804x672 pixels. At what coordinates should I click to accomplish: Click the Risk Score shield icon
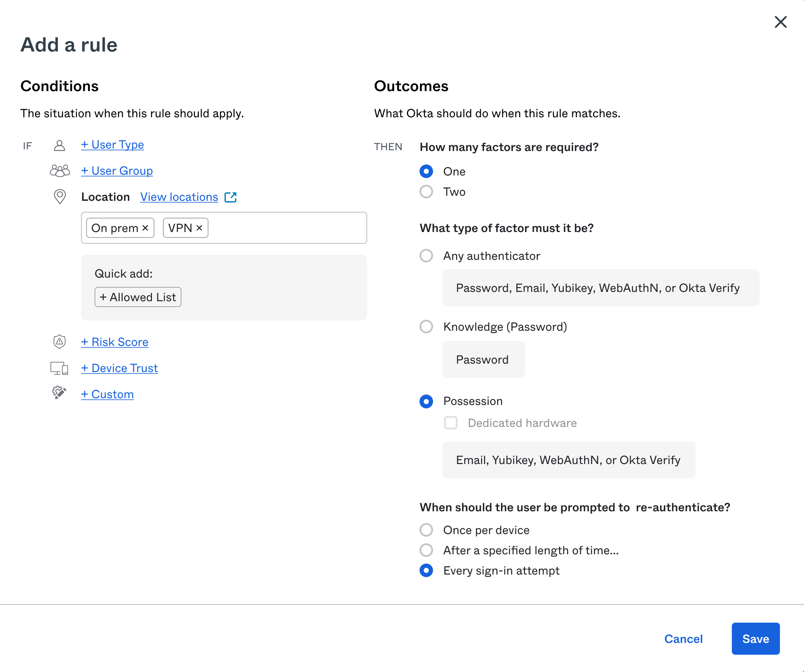[x=59, y=342]
